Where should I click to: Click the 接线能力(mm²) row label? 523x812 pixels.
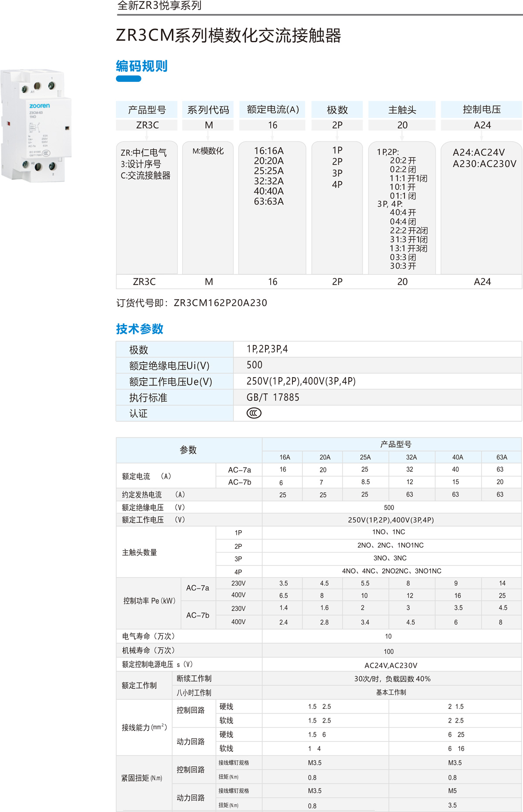pos(144,727)
